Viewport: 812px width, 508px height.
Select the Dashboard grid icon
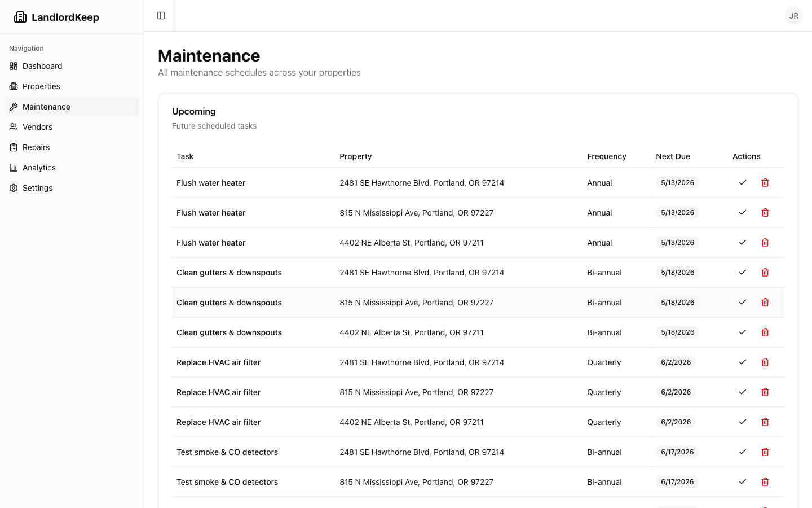point(13,66)
